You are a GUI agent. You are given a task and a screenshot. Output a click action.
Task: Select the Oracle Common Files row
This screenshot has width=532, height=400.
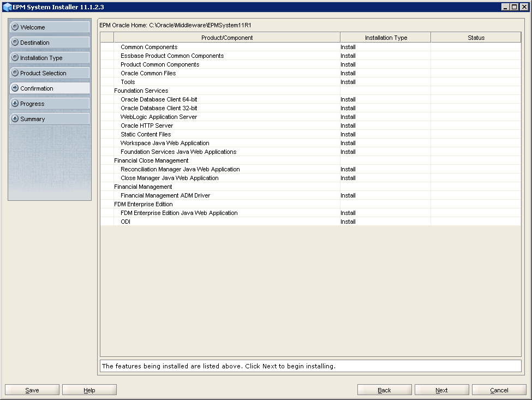310,73
